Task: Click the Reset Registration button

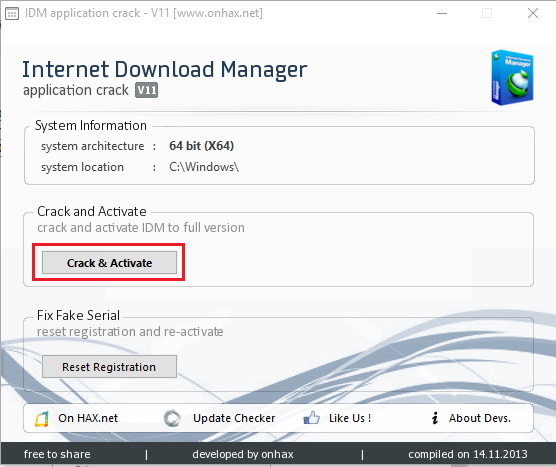Action: [109, 367]
